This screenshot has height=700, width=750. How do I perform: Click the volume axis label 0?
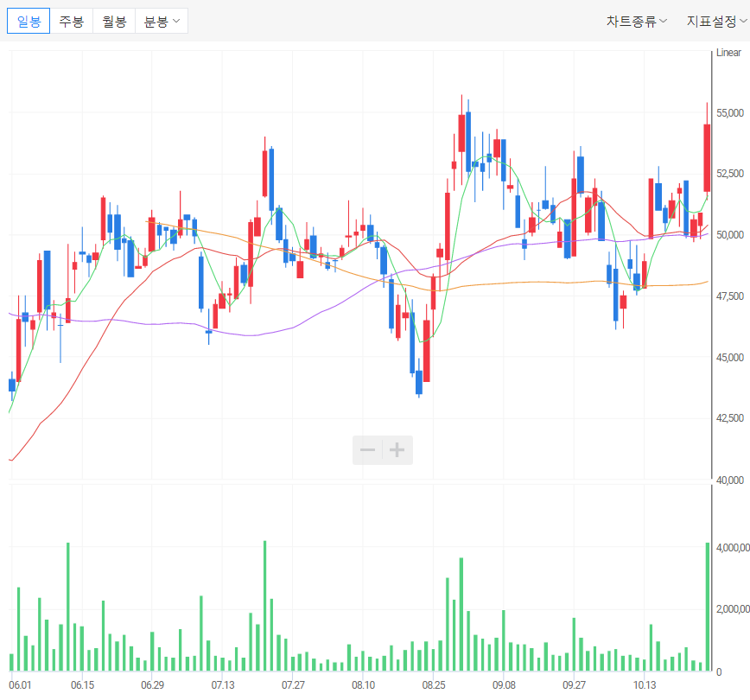719,672
